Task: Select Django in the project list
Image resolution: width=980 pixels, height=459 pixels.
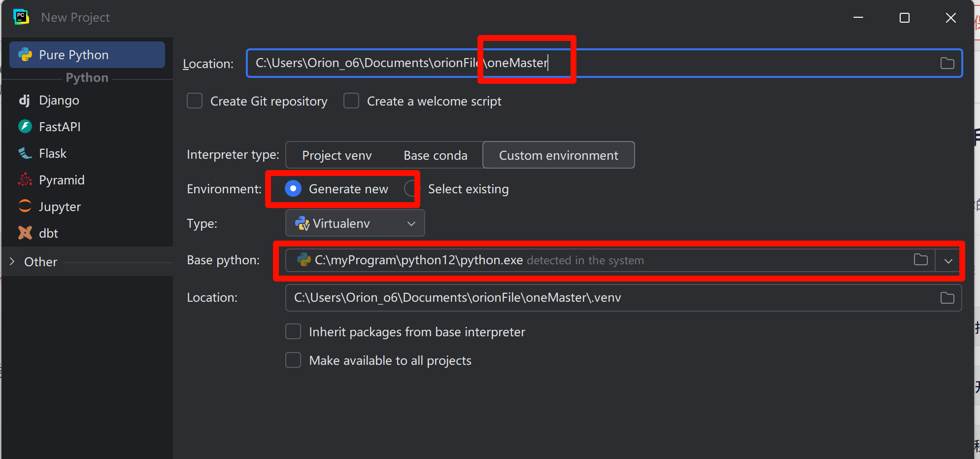Action: point(87,100)
